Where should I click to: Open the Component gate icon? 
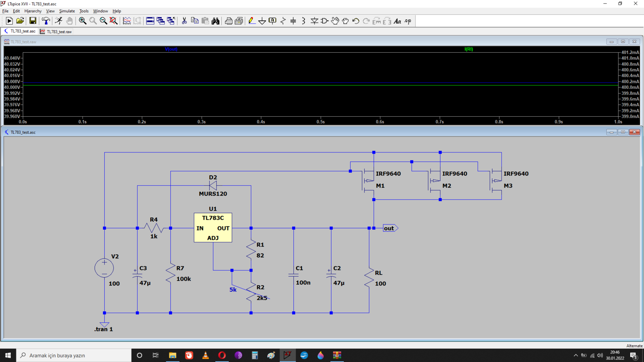[325, 21]
